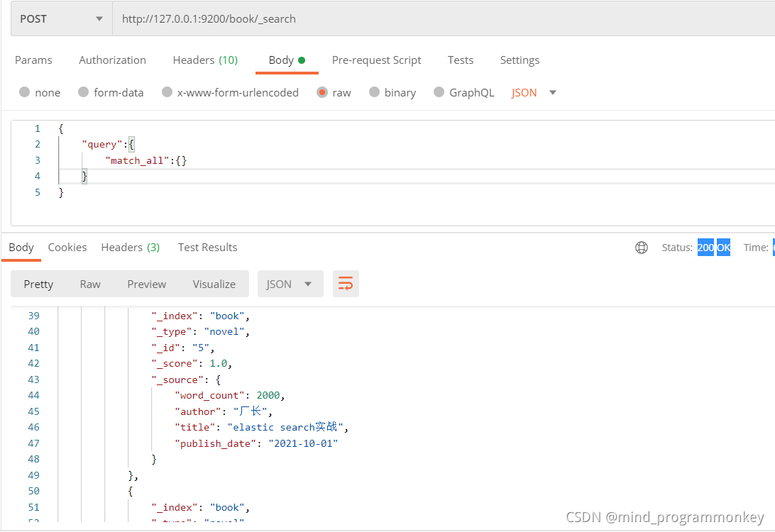Switch to the request Body tab
Screen dimensions: 775x532
click(x=287, y=60)
